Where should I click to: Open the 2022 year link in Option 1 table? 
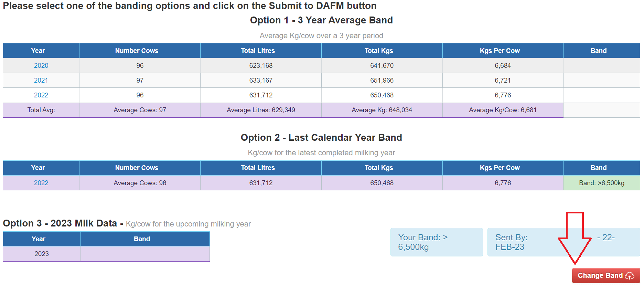tap(41, 95)
